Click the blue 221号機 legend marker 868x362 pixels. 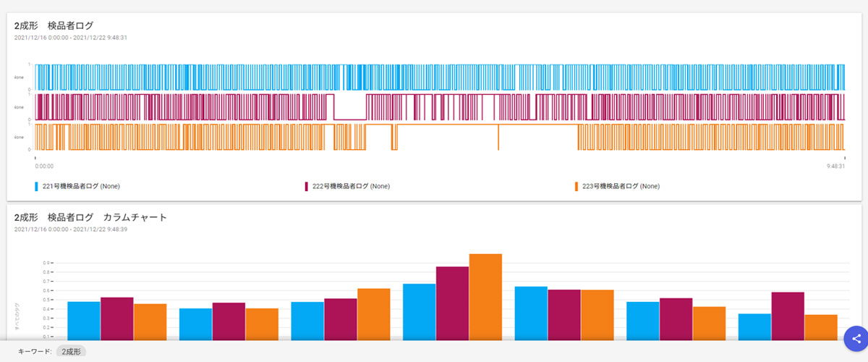tap(37, 186)
